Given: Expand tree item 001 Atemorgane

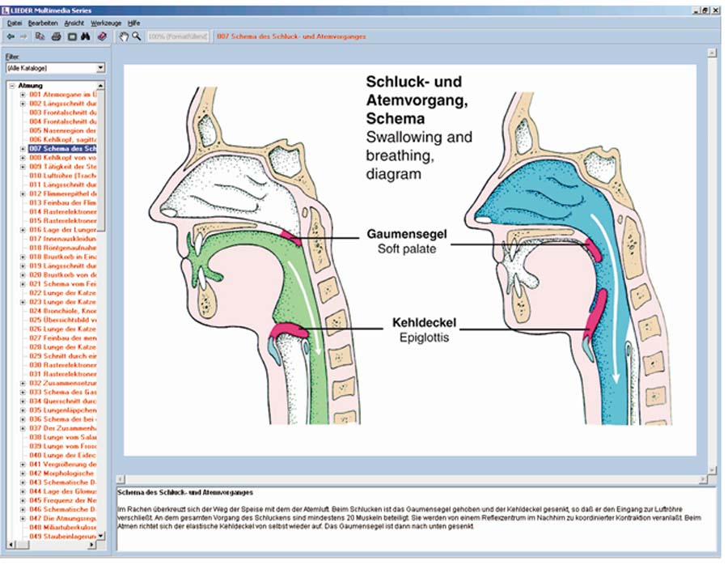Looking at the screenshot, I should coord(23,95).
